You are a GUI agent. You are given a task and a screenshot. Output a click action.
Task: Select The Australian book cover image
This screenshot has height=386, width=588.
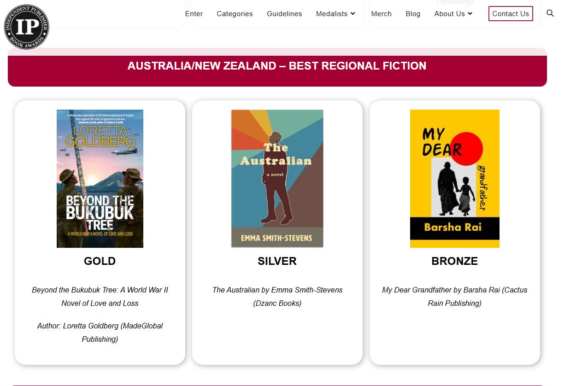[277, 179]
